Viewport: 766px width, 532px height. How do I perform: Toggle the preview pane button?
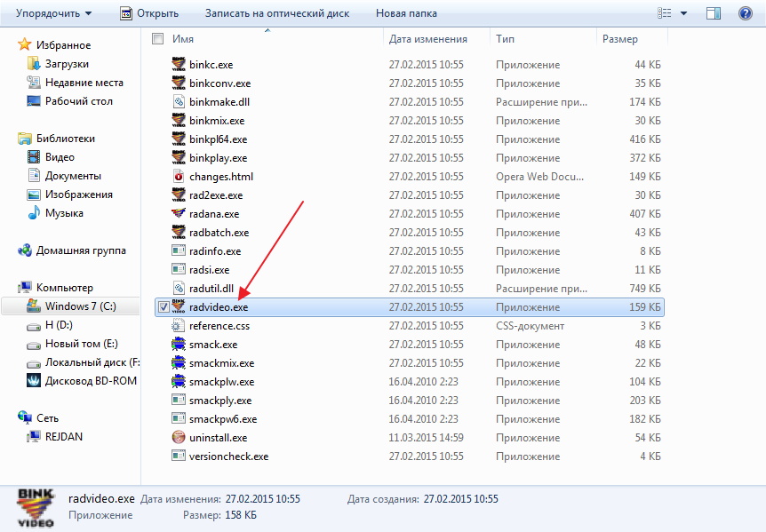click(714, 13)
